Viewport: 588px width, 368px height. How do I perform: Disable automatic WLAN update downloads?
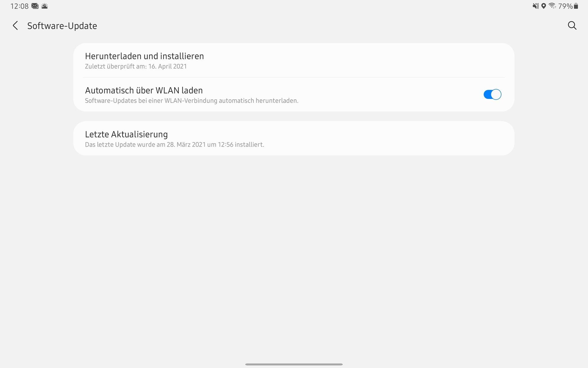(x=492, y=95)
